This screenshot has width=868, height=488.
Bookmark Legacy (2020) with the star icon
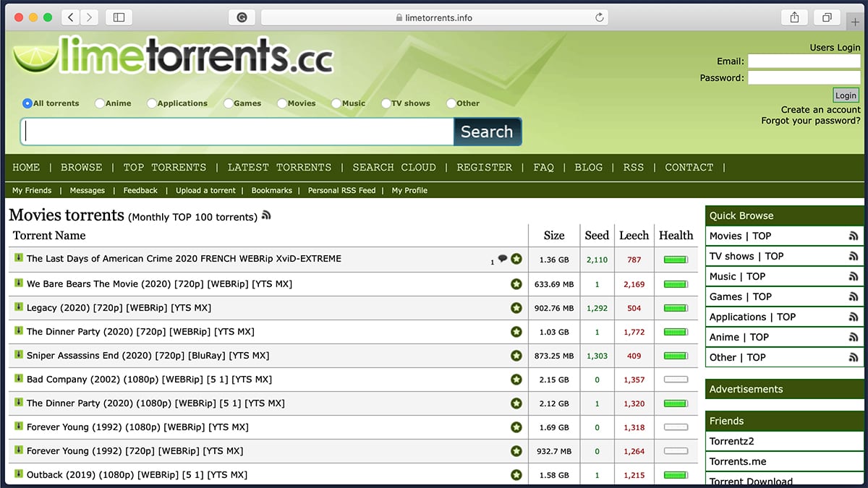point(516,308)
